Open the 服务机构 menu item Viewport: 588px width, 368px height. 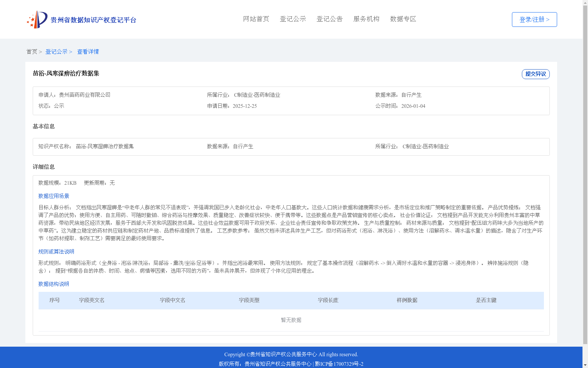[366, 19]
